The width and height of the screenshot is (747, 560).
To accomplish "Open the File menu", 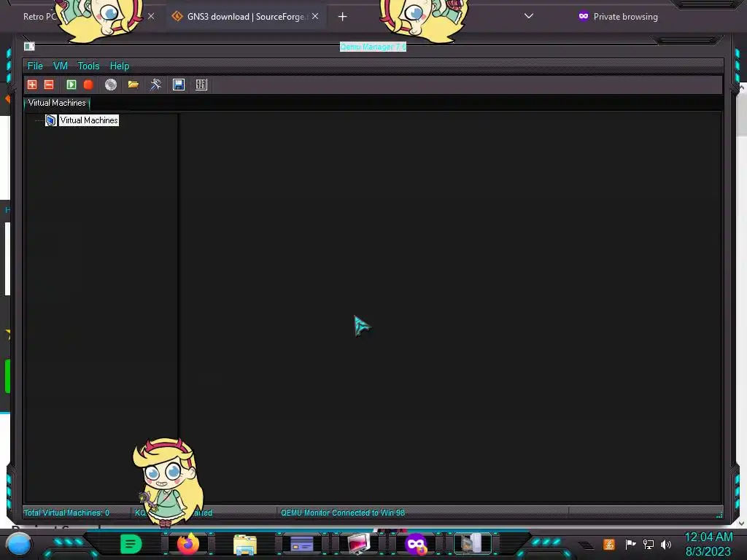I will coord(35,66).
